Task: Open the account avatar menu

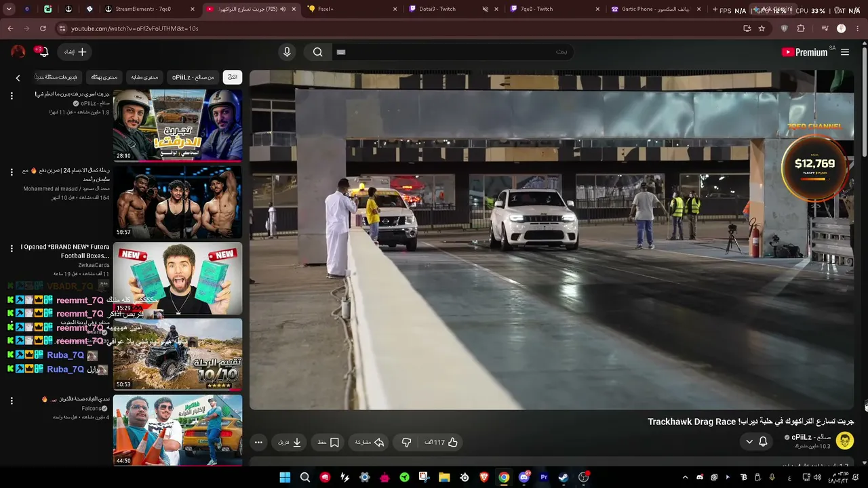Action: click(x=18, y=52)
